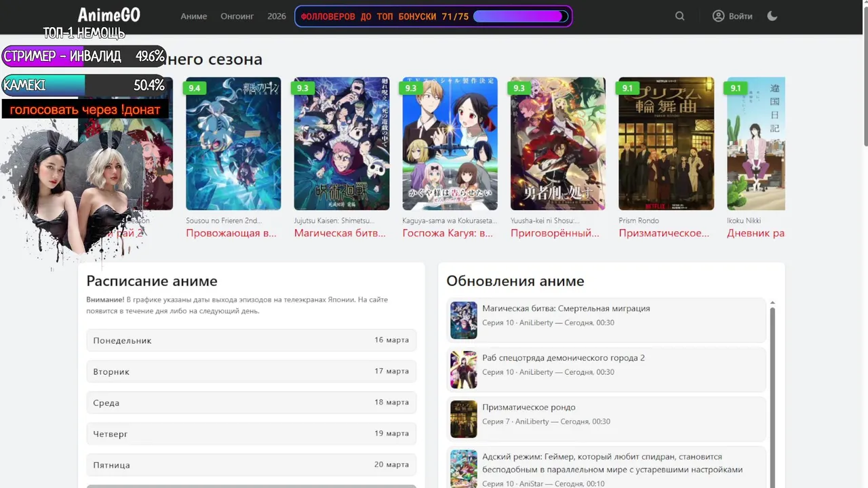Click thumbnail icon of Раб спецотряда update
The image size is (868, 488).
click(x=464, y=369)
